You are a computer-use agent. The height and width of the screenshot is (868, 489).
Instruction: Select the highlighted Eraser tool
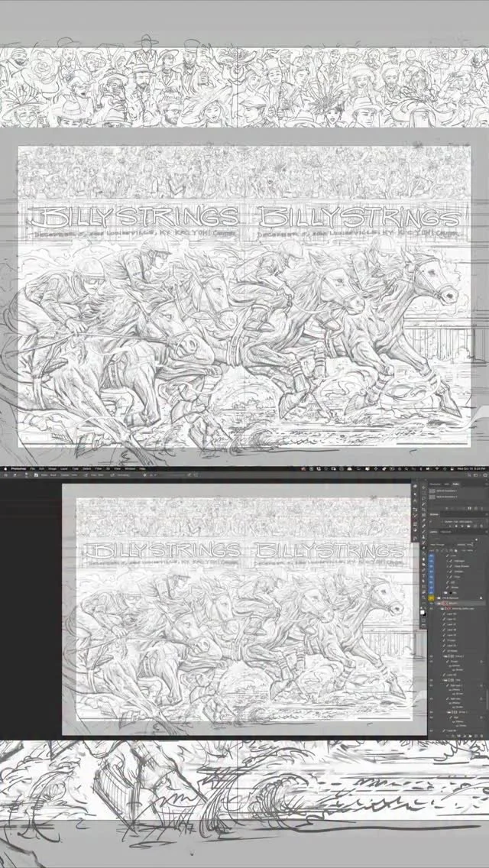(423, 548)
